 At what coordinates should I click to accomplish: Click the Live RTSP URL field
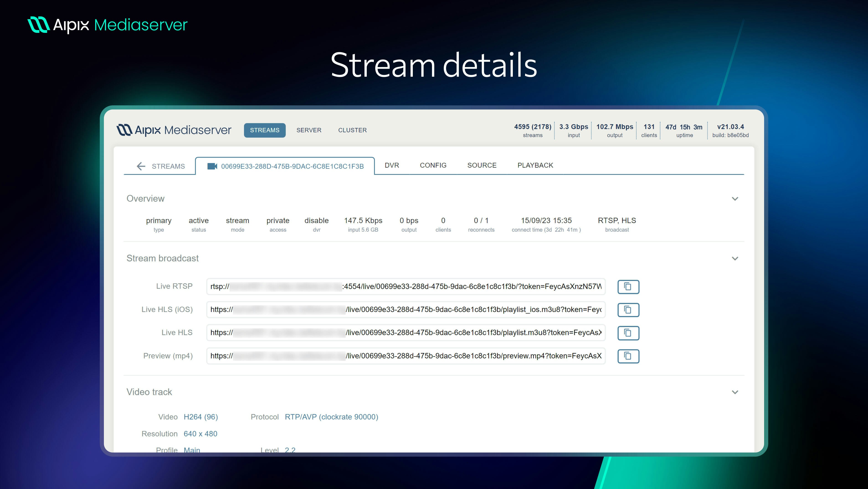coord(405,287)
